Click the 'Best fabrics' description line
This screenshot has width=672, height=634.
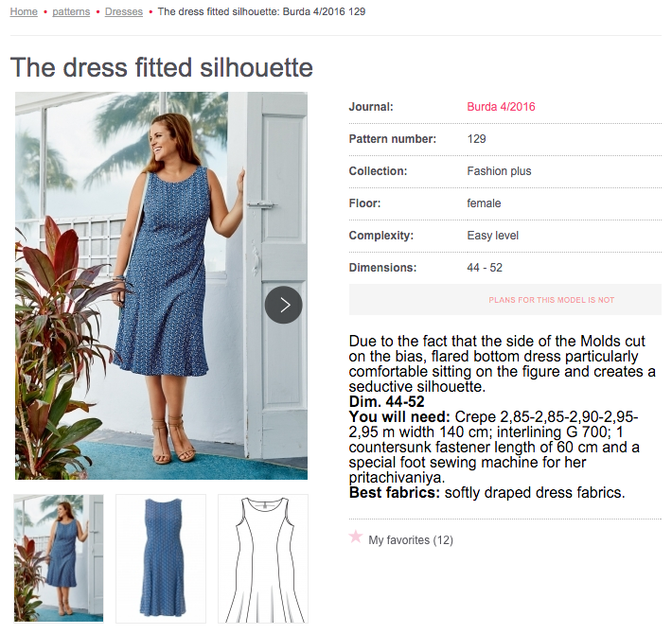click(486, 493)
